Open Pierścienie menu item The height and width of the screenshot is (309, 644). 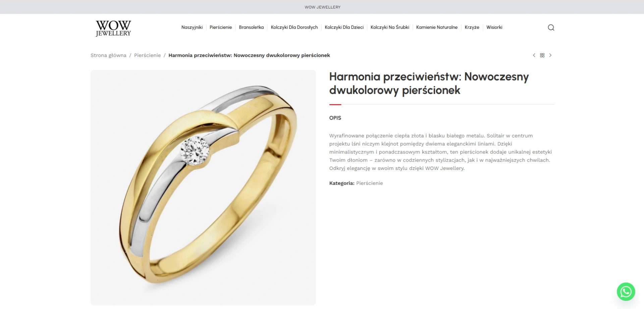click(221, 28)
